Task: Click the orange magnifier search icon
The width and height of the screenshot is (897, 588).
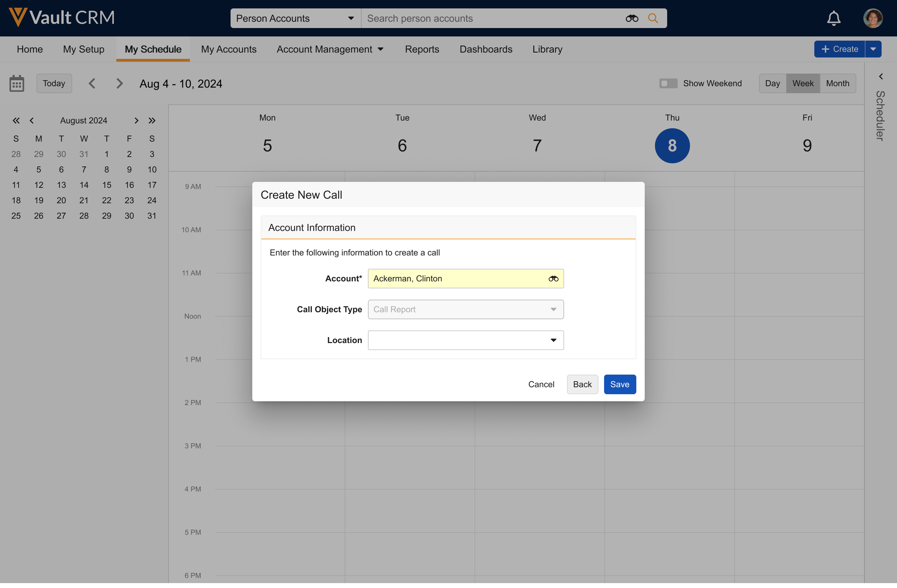Action: click(653, 18)
